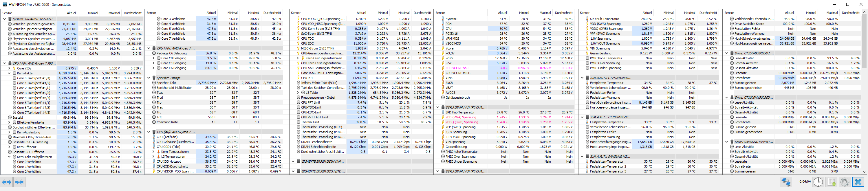
Task: Click the thermometer icon beside CPU (Tctl/Tdie)
Action: [154, 137]
